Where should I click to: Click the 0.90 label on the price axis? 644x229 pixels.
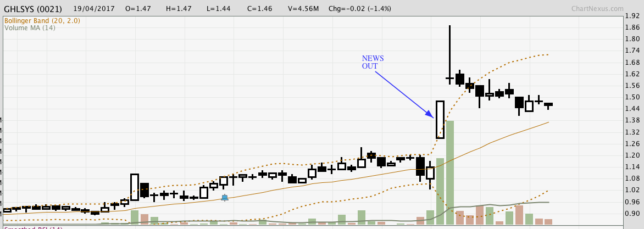pyautogui.click(x=632, y=214)
